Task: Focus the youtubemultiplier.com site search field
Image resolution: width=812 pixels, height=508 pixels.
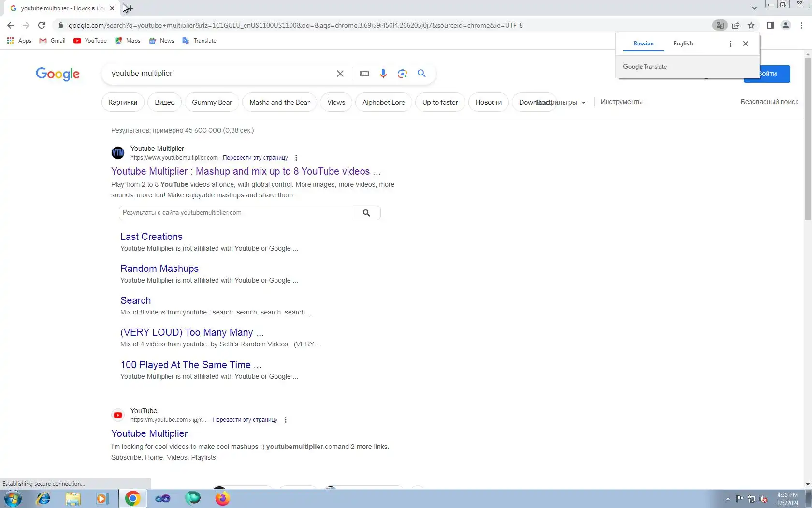Action: pyautogui.click(x=235, y=213)
